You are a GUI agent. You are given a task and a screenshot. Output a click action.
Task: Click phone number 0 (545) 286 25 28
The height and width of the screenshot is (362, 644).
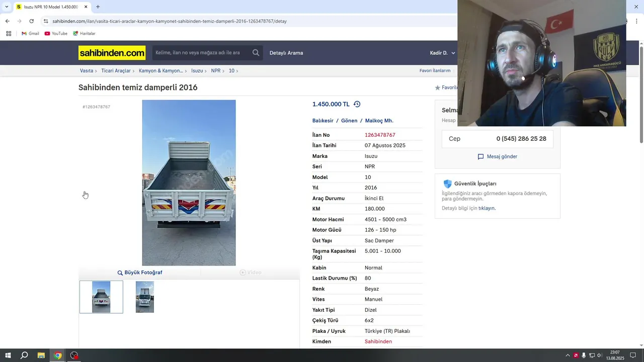[521, 139]
